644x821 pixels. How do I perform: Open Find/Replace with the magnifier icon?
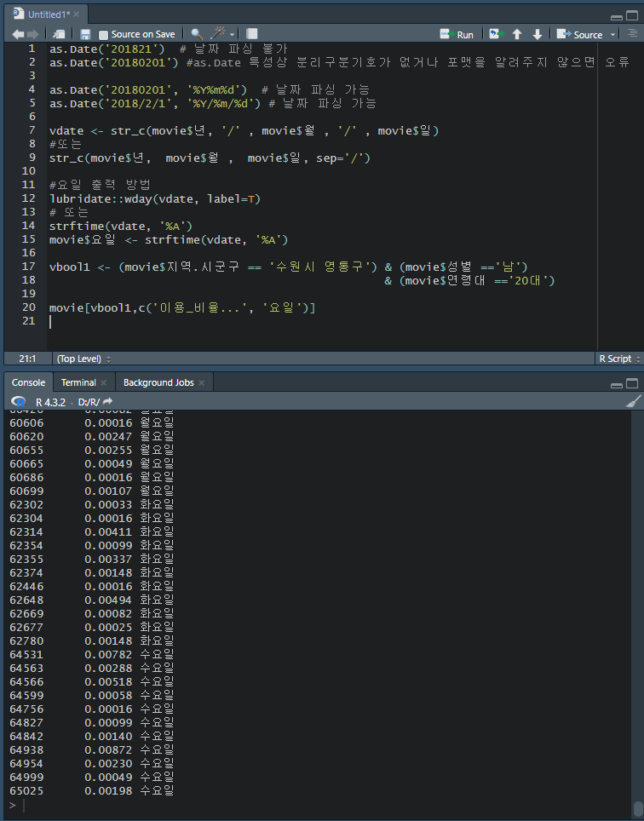[x=197, y=35]
